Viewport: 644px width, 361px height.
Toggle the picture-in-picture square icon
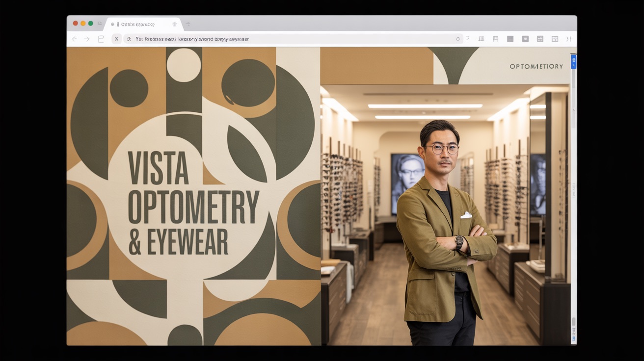click(525, 38)
